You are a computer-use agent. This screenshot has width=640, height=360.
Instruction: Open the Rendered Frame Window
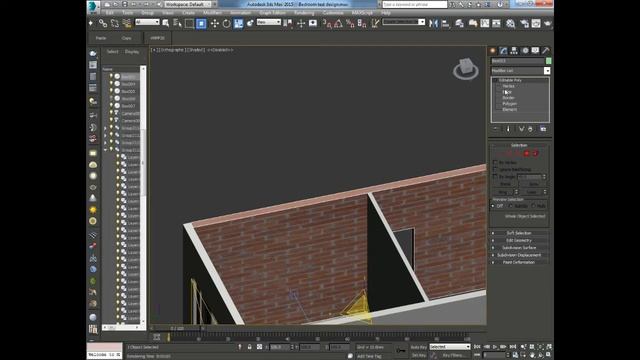(536, 24)
